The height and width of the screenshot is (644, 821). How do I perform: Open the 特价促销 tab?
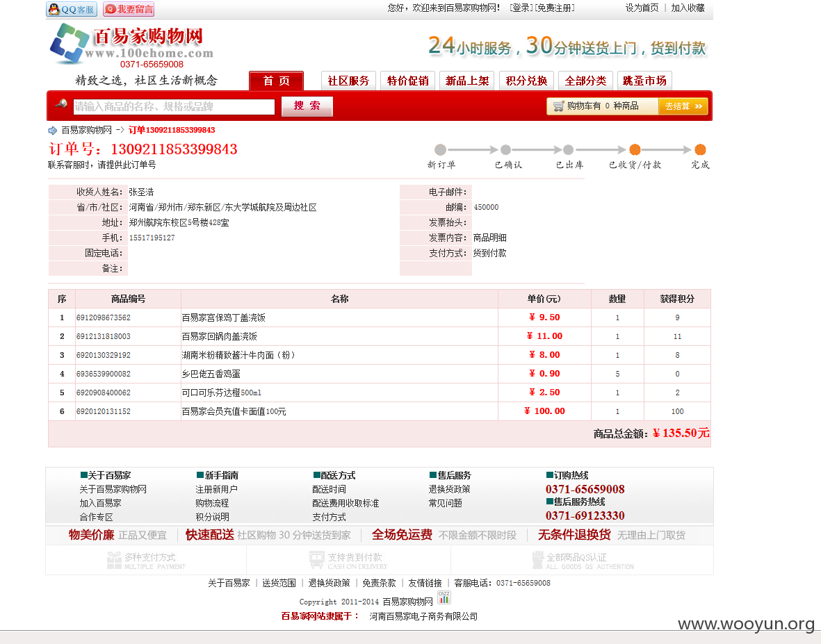point(407,81)
